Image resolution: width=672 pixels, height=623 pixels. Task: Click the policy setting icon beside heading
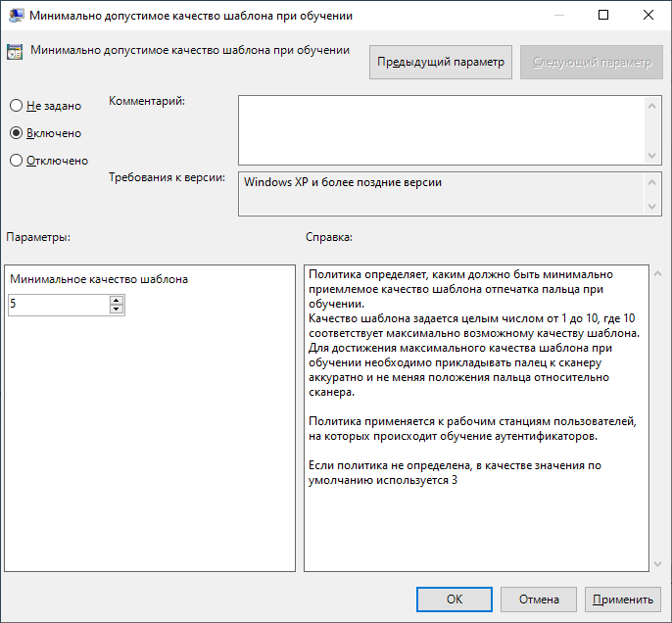(15, 52)
